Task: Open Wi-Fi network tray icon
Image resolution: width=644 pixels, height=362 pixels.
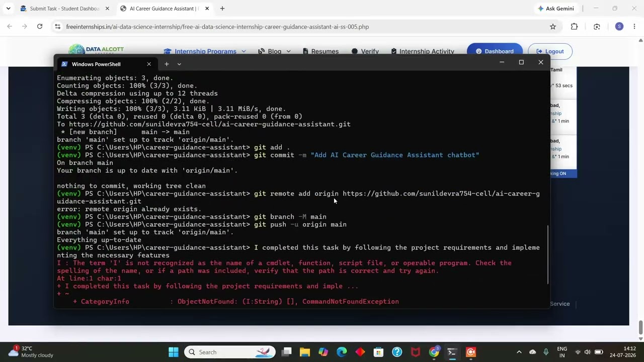Action: (578, 352)
